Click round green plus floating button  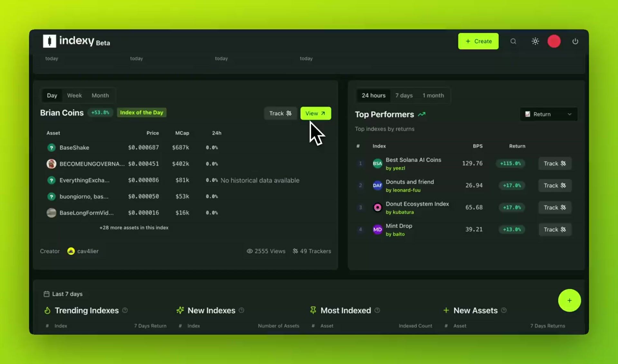[x=569, y=300]
